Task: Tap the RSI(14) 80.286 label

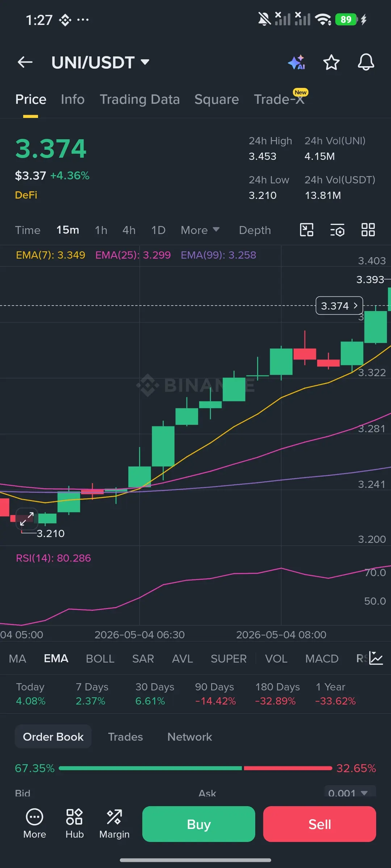Action: (x=53, y=558)
